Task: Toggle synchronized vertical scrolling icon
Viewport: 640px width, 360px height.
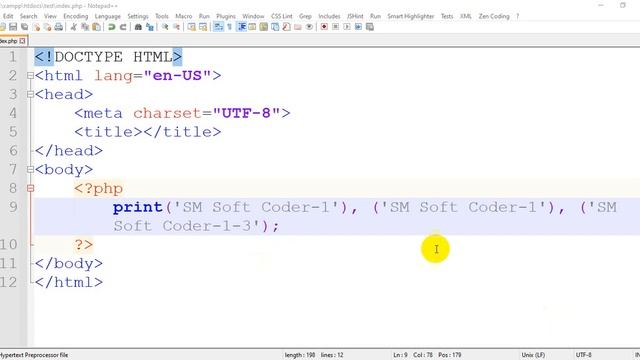Action: pos(191,27)
